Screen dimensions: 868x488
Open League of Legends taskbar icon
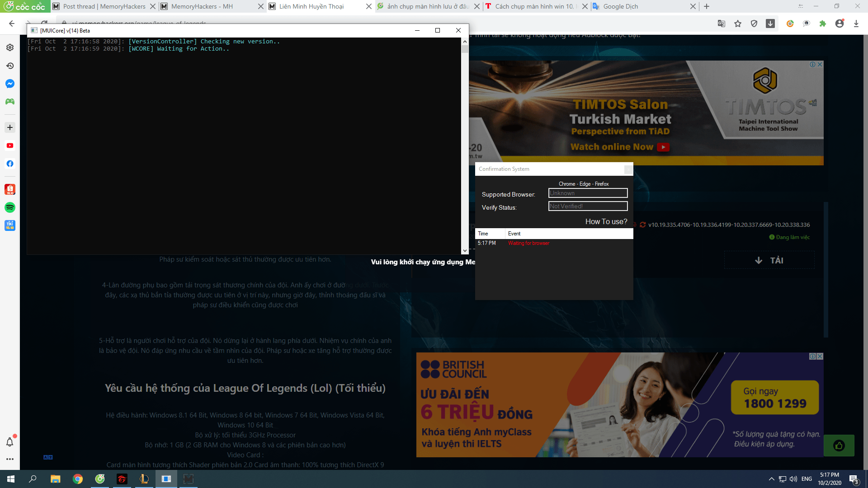(x=144, y=479)
